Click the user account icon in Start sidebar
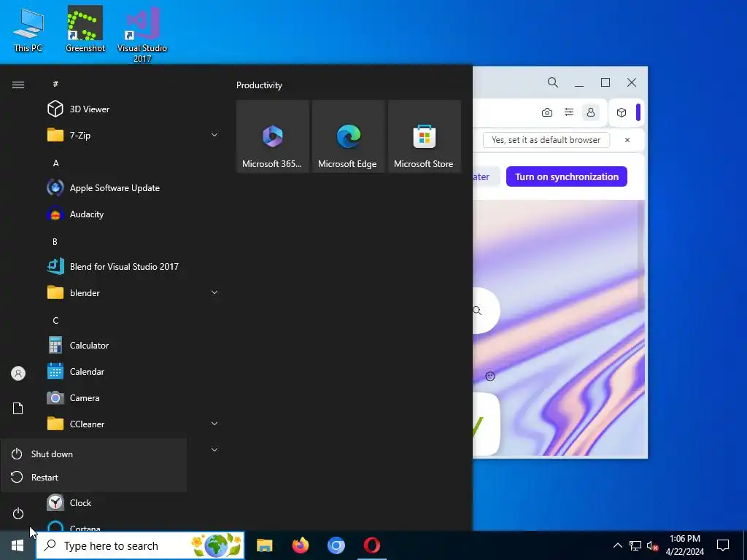 (x=18, y=373)
